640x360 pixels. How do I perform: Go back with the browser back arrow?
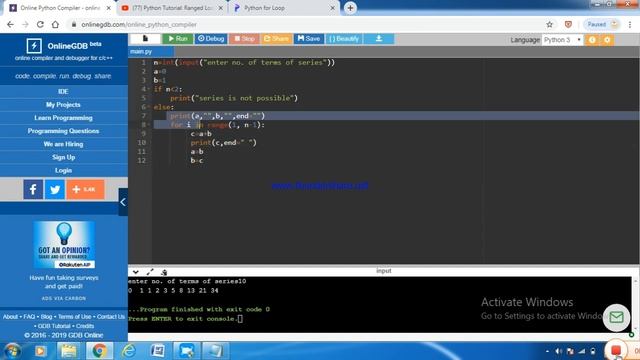[x=10, y=24]
